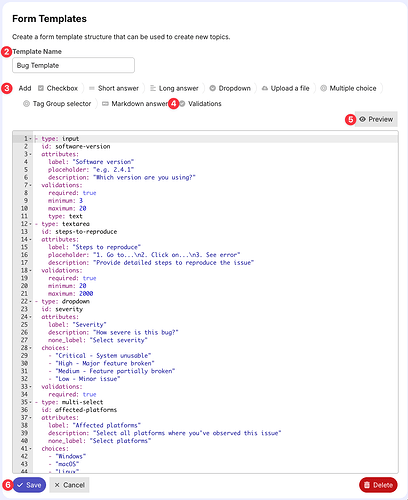Cancel editing the template
The height and width of the screenshot is (500, 408).
click(69, 485)
